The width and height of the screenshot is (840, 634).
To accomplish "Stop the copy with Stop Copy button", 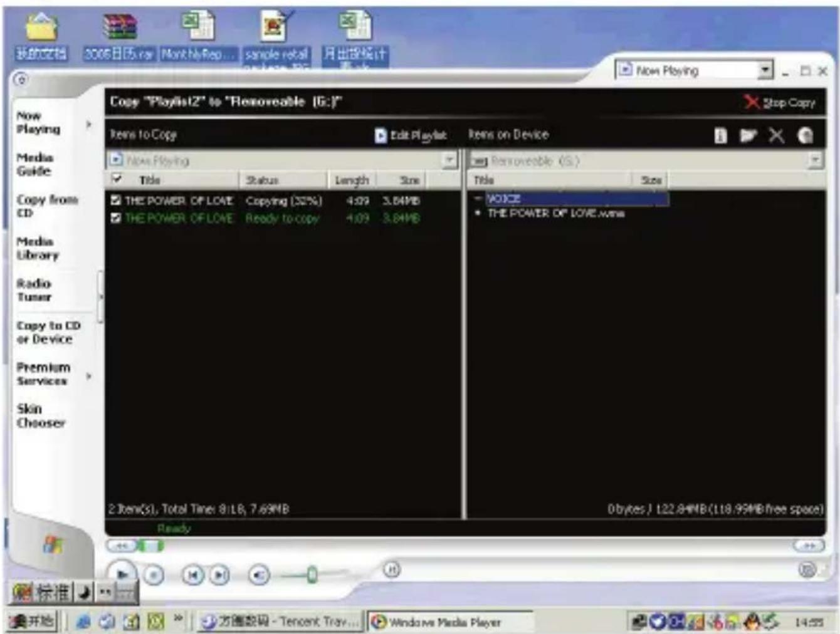I will [780, 102].
